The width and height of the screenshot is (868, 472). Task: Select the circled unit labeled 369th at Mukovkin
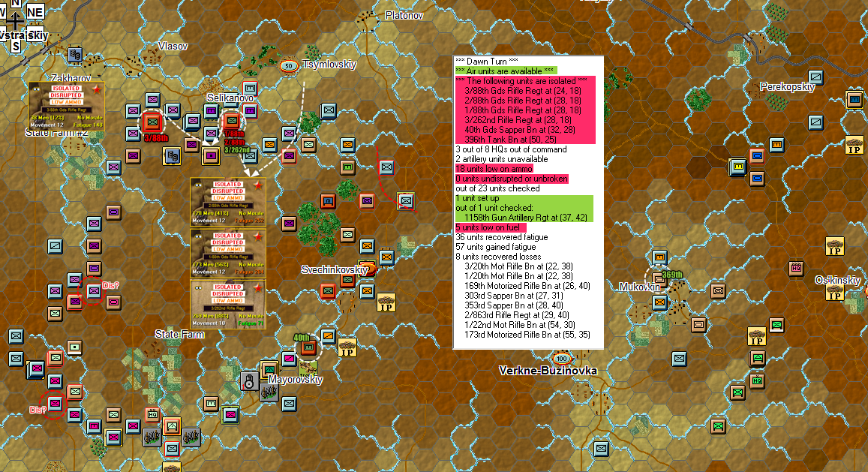click(x=659, y=278)
